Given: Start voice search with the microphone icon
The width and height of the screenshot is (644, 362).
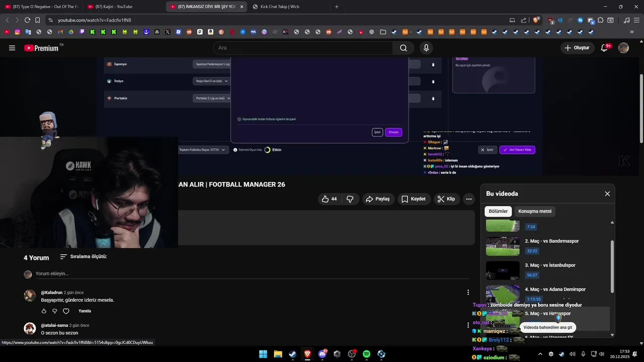Looking at the screenshot, I should pos(426,48).
